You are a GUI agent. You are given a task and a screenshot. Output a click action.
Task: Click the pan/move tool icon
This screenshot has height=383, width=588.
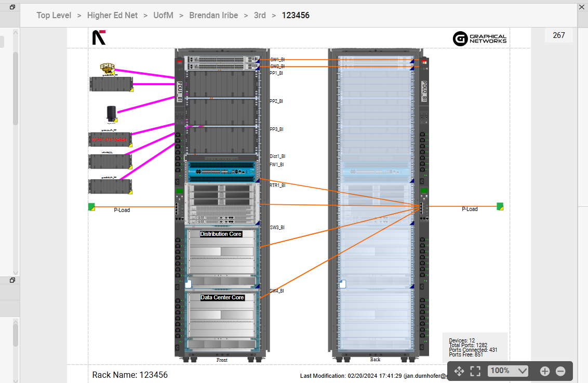click(x=459, y=371)
